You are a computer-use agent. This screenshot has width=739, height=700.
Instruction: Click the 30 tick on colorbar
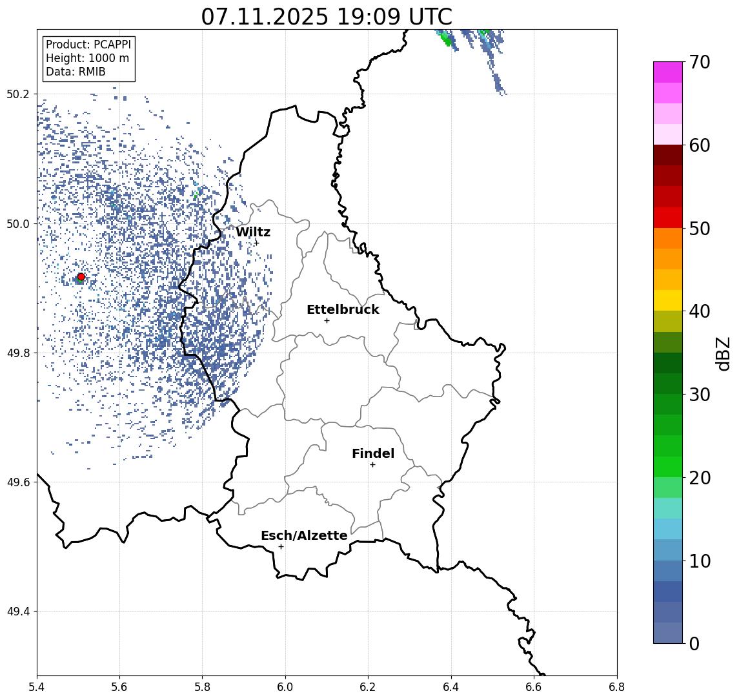700,395
